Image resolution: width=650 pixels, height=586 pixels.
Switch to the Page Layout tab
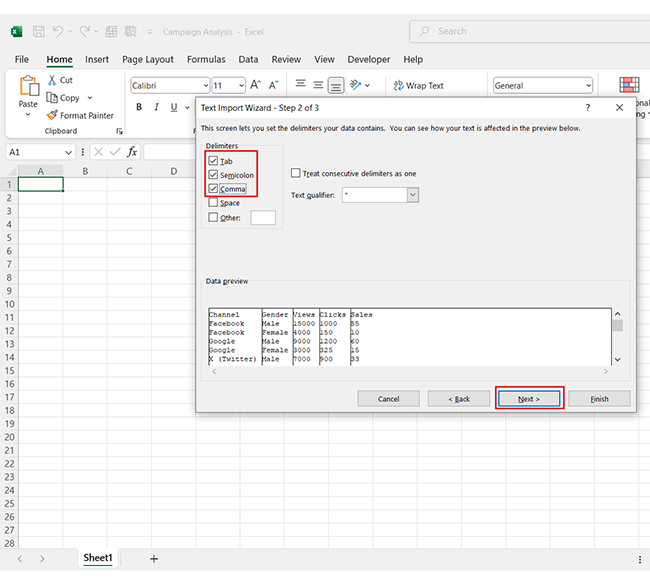pyautogui.click(x=148, y=59)
